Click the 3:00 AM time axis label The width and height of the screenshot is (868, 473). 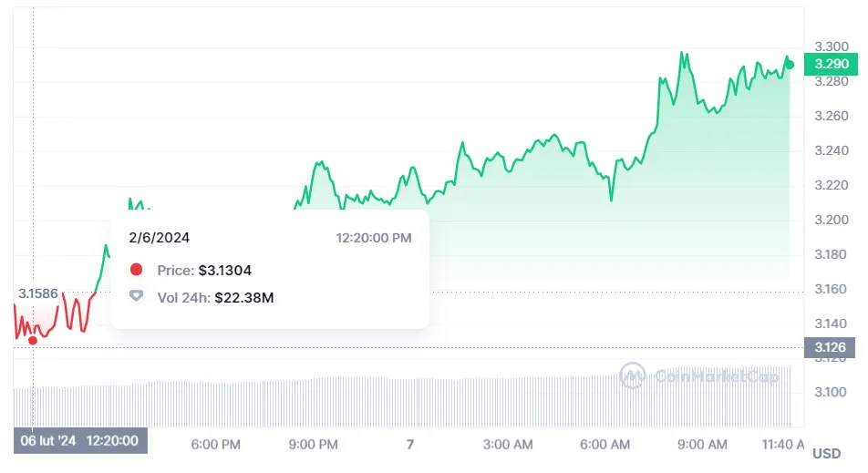(x=508, y=444)
